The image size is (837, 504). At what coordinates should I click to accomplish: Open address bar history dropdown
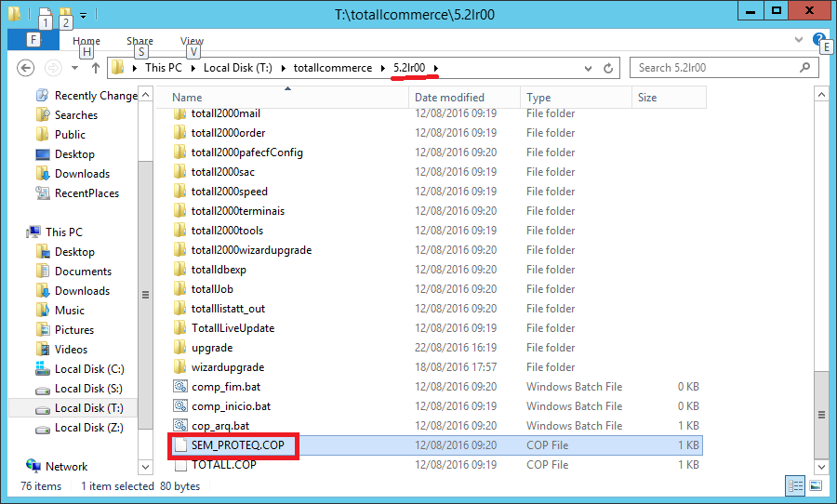click(x=588, y=68)
